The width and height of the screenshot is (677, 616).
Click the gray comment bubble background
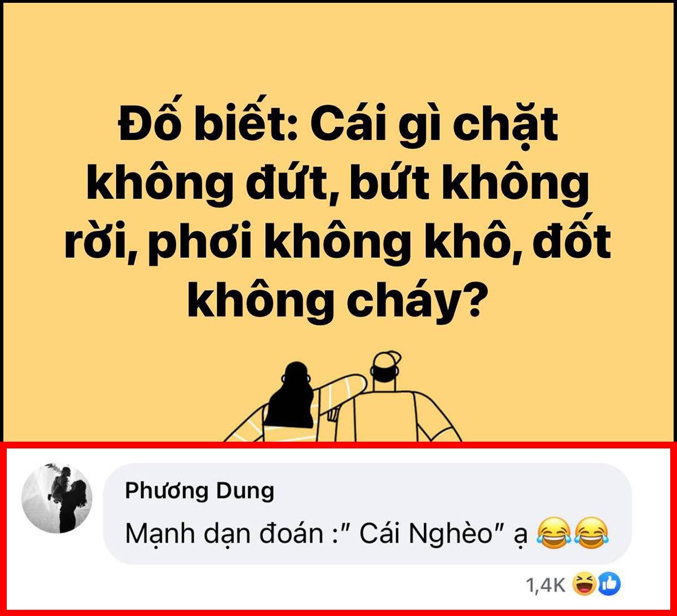(x=367, y=514)
